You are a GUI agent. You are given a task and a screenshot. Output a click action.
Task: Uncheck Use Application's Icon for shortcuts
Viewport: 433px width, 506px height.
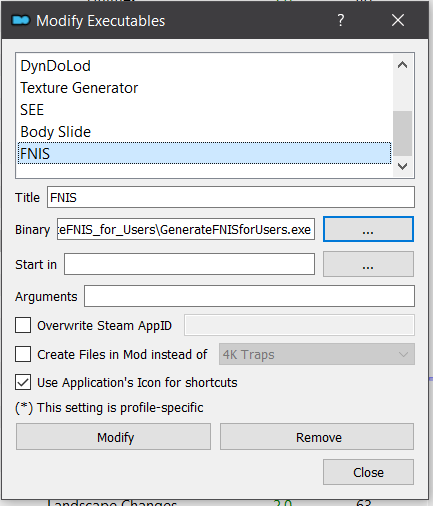tap(23, 382)
